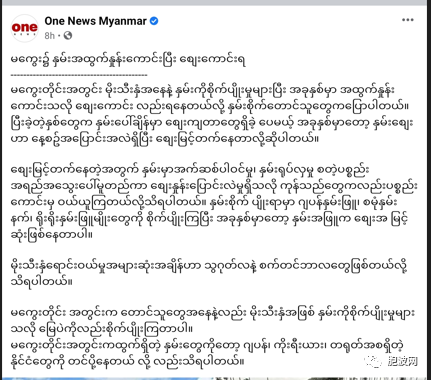Select the post headline about မကွေး sesame

tap(128, 60)
